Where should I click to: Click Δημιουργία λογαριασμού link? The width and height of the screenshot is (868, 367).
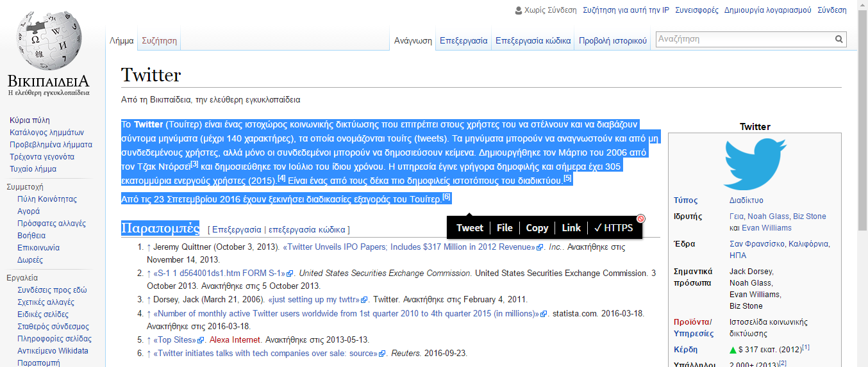pyautogui.click(x=767, y=10)
